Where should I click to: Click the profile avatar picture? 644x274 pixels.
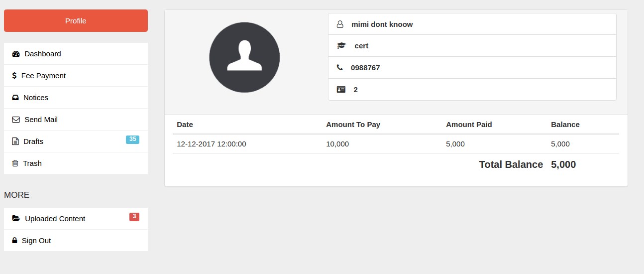[x=244, y=57]
